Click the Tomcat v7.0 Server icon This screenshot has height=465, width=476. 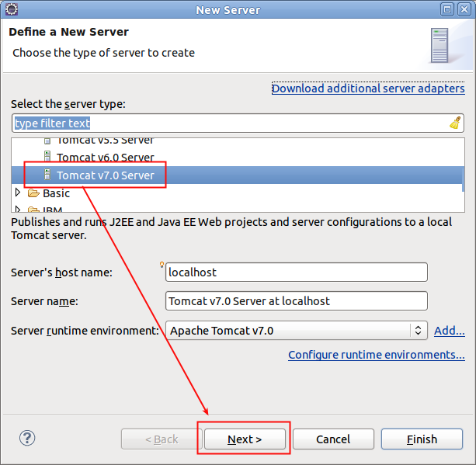pyautogui.click(x=47, y=175)
